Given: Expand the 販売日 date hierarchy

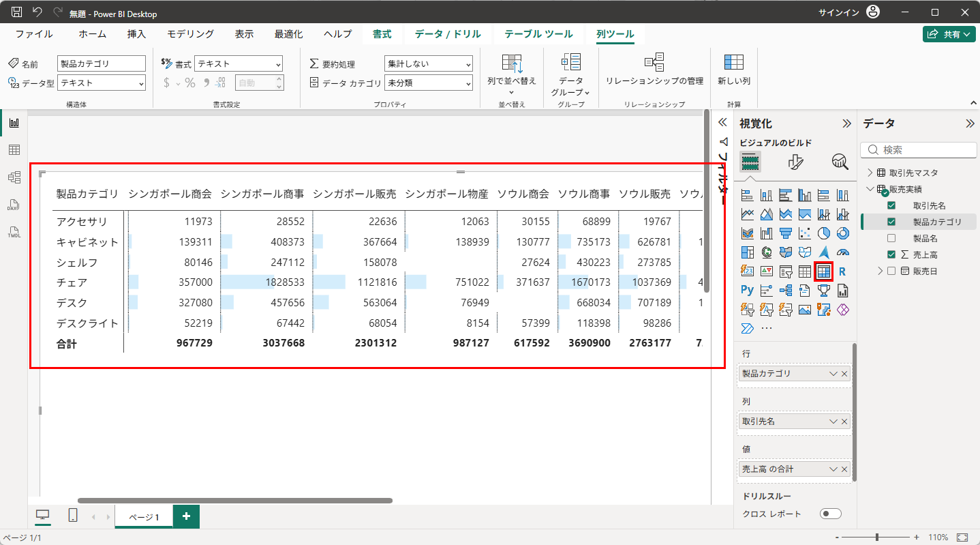Looking at the screenshot, I should (880, 271).
